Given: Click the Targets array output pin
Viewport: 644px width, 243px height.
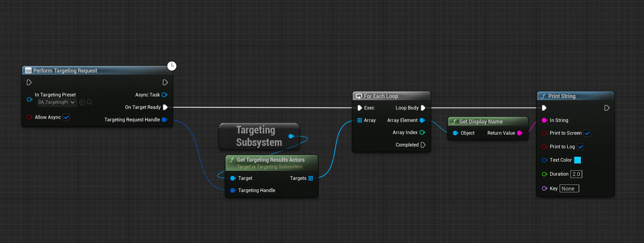Looking at the screenshot, I should pyautogui.click(x=311, y=178).
